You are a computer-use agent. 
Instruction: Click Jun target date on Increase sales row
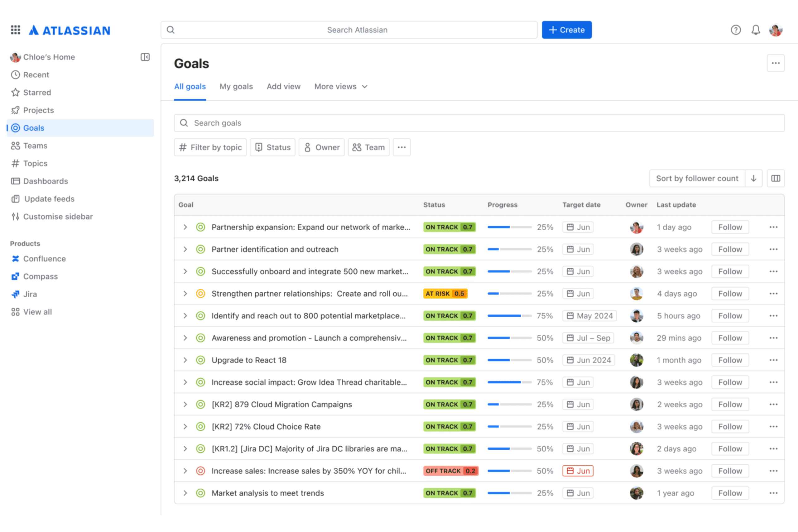[578, 471]
